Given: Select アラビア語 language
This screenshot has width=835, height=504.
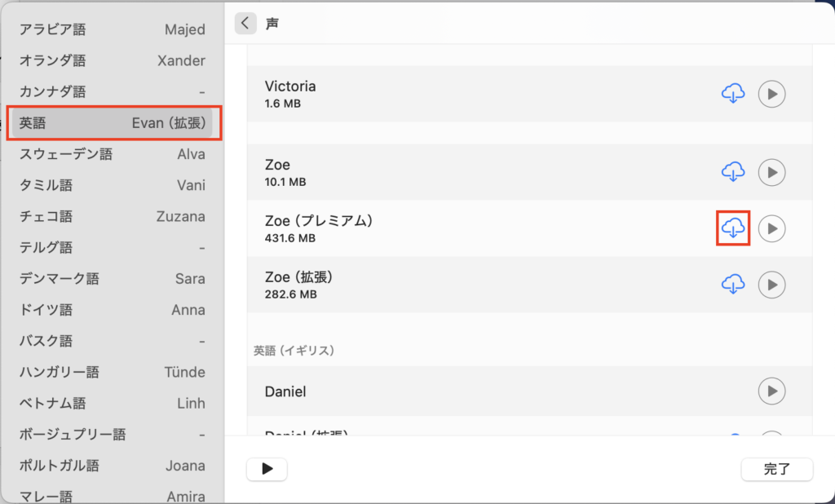Looking at the screenshot, I should point(113,29).
